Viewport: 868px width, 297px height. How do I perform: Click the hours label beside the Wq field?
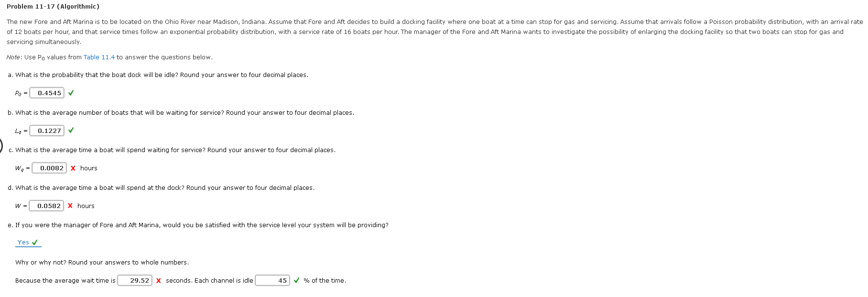pyautogui.click(x=90, y=168)
